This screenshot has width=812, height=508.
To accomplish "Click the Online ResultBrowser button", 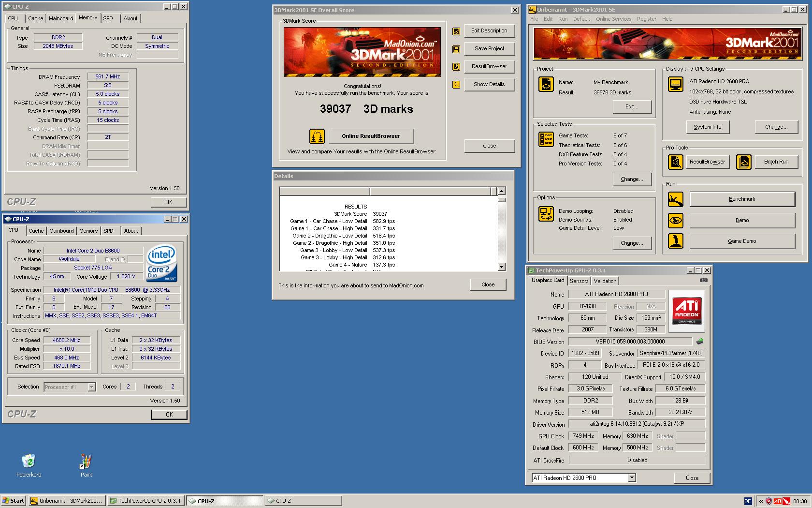I will pos(371,136).
